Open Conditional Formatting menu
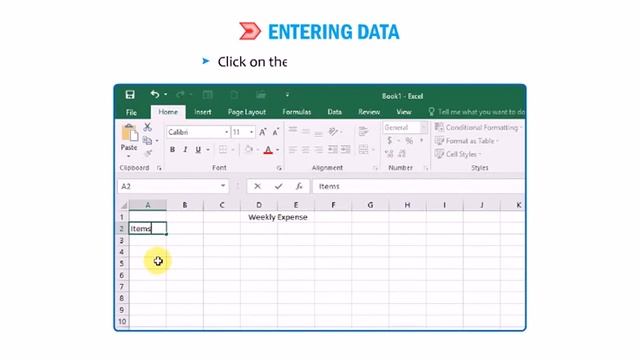 pos(478,127)
